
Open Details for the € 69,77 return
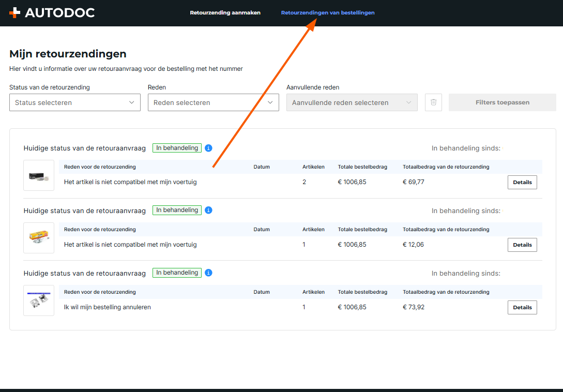(x=522, y=182)
